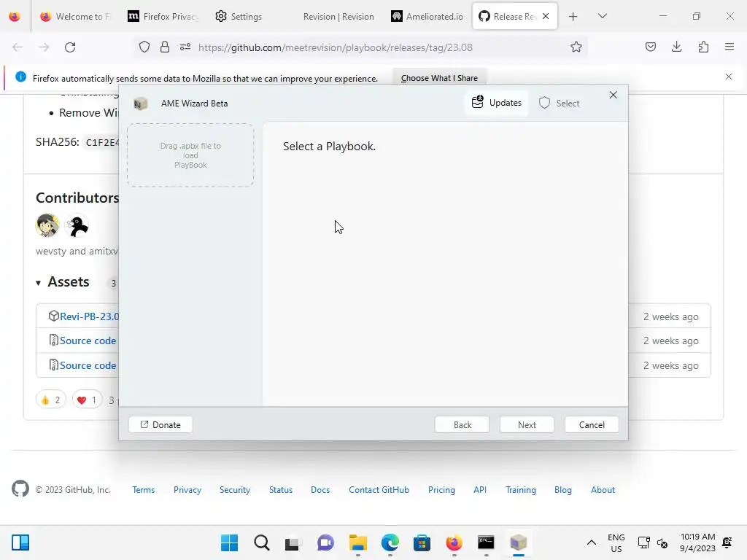The width and height of the screenshot is (747, 560).
Task: Expand the list all tabs dropdown
Action: pos(602,16)
